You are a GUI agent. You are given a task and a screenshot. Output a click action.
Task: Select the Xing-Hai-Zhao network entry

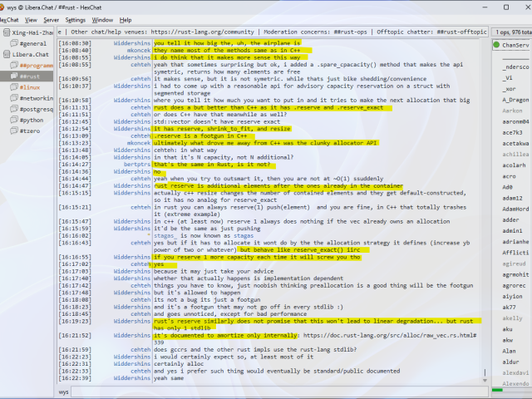[x=32, y=32]
